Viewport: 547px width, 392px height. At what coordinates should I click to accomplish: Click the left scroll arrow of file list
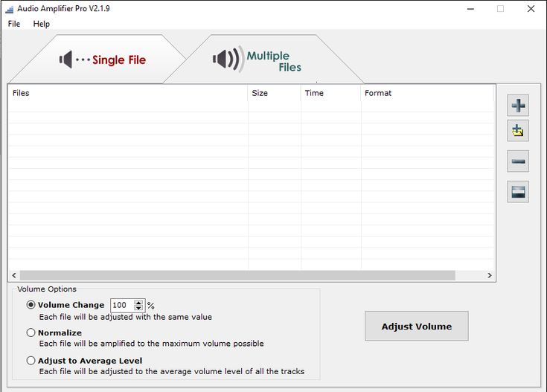[14, 275]
